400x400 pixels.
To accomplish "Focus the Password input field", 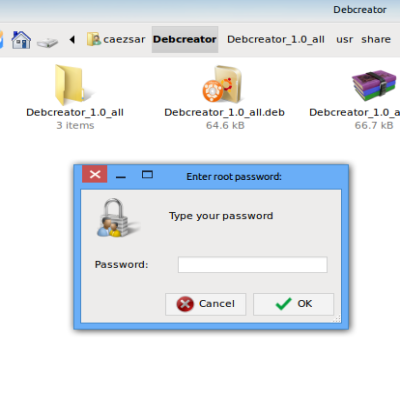I will [253, 265].
